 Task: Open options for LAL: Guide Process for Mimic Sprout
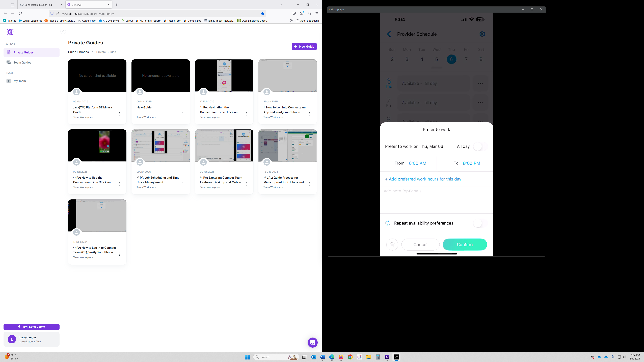click(x=309, y=184)
